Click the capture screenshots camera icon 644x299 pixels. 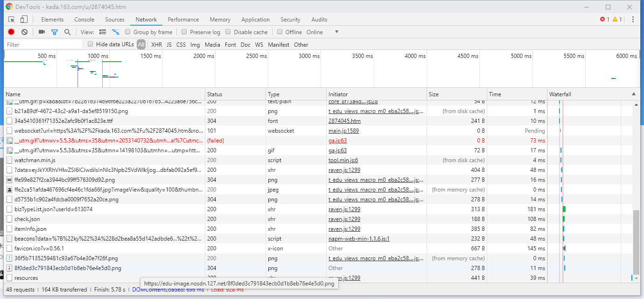click(x=42, y=32)
